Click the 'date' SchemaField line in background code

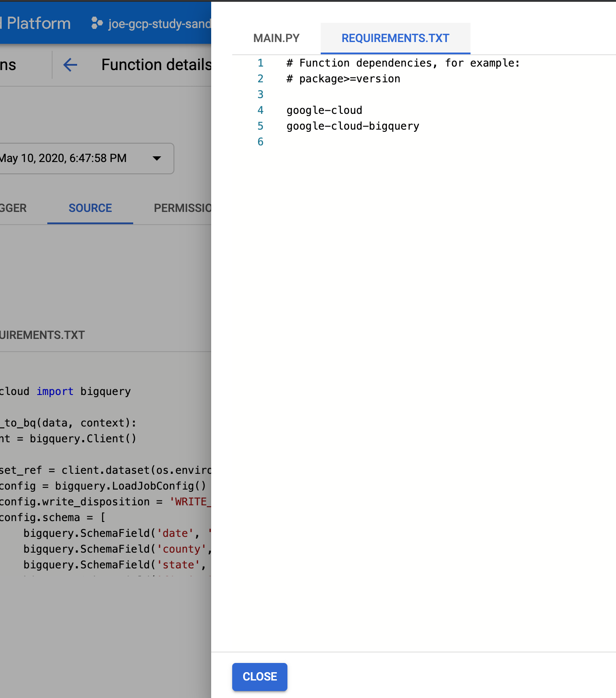point(117,533)
